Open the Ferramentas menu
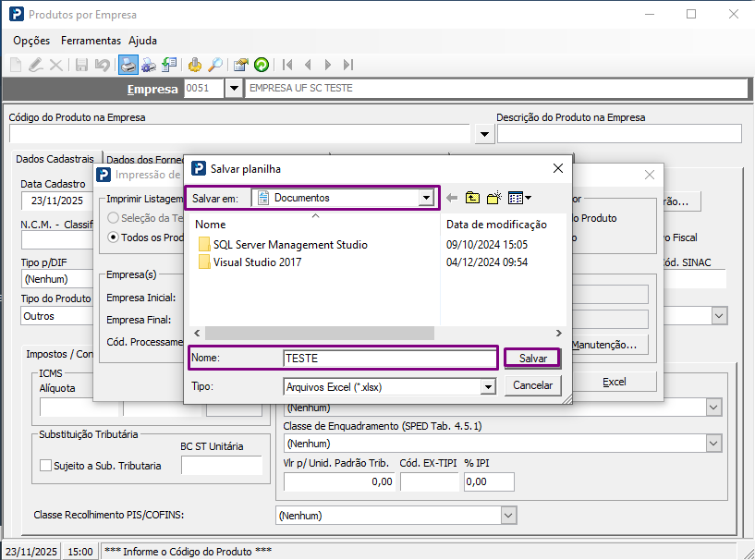This screenshot has height=560, width=755. click(91, 41)
